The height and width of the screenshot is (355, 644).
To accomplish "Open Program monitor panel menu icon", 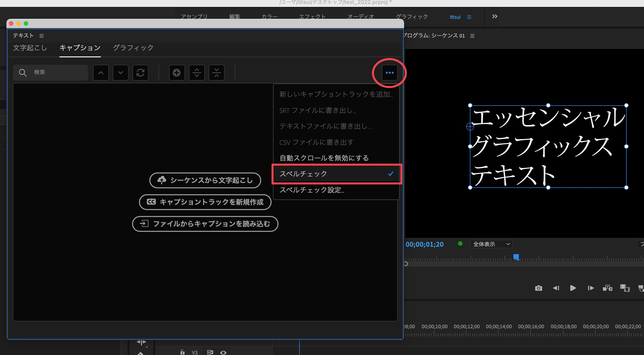I will [x=472, y=36].
